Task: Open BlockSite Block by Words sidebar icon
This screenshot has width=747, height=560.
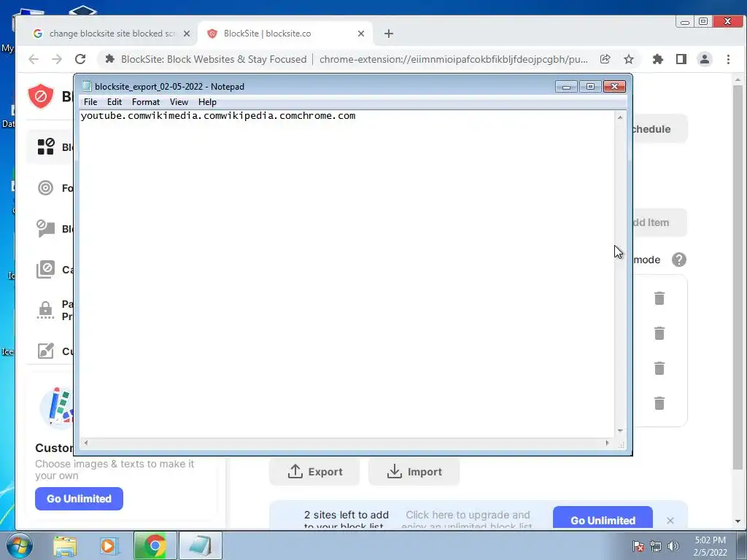Action: 46,228
